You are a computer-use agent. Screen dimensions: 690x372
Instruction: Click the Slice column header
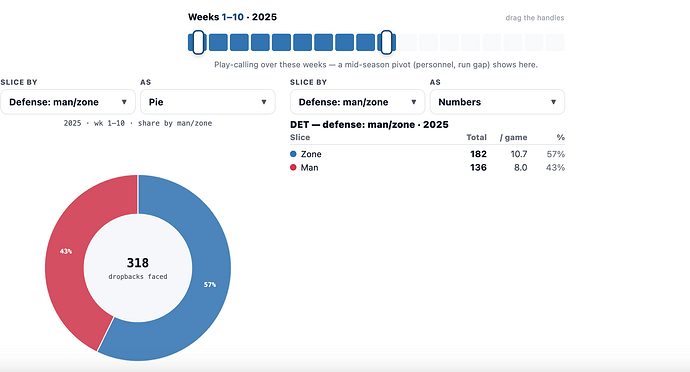click(300, 137)
